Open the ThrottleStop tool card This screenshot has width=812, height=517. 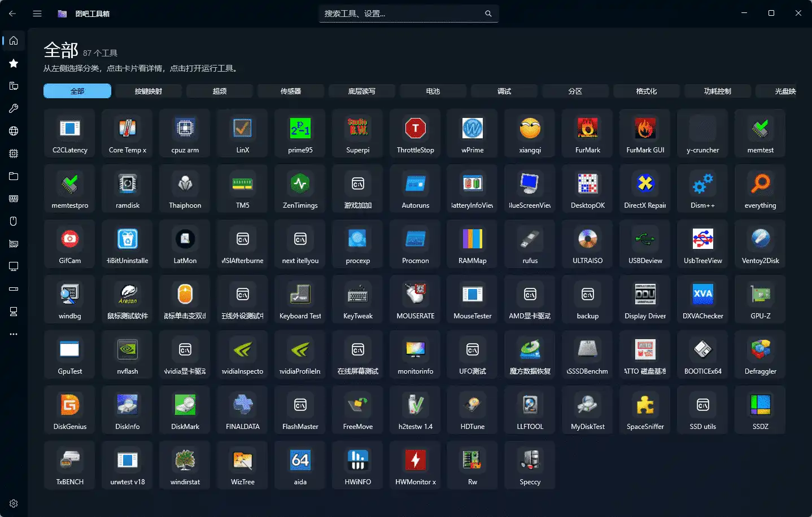point(416,133)
